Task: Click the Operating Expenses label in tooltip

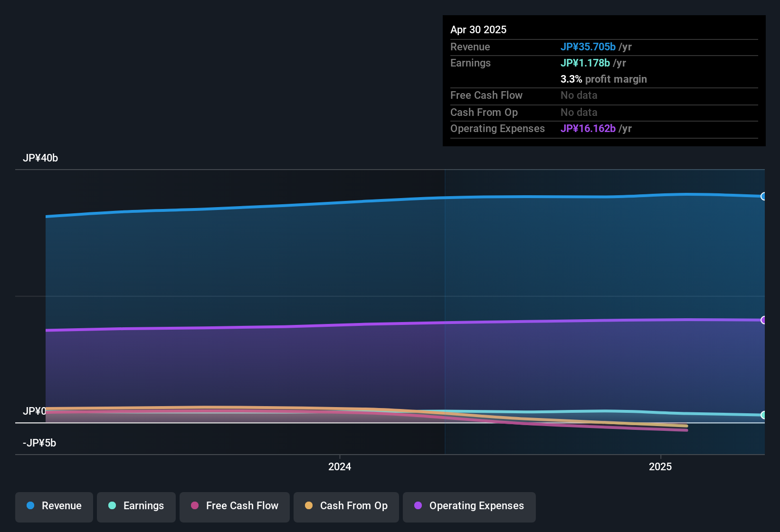Action: coord(497,128)
